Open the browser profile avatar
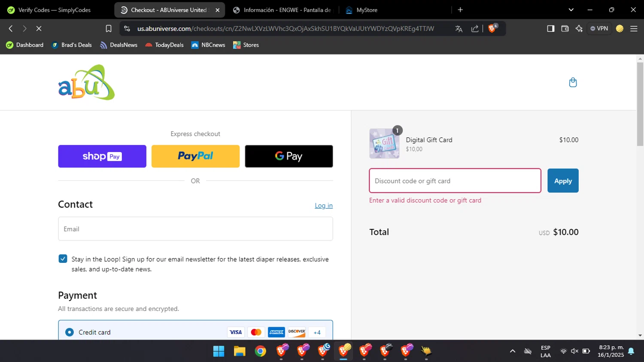Viewport: 644px width, 362px height. (620, 28)
